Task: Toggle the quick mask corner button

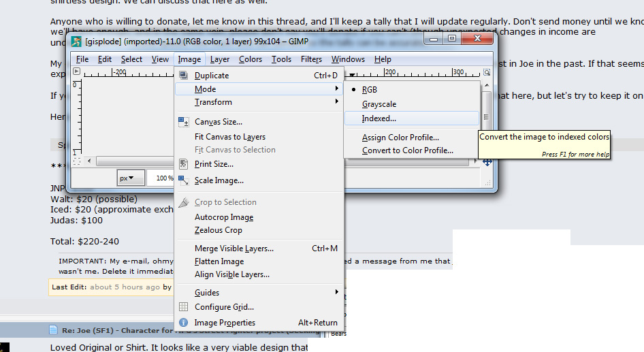Action: pos(76,162)
